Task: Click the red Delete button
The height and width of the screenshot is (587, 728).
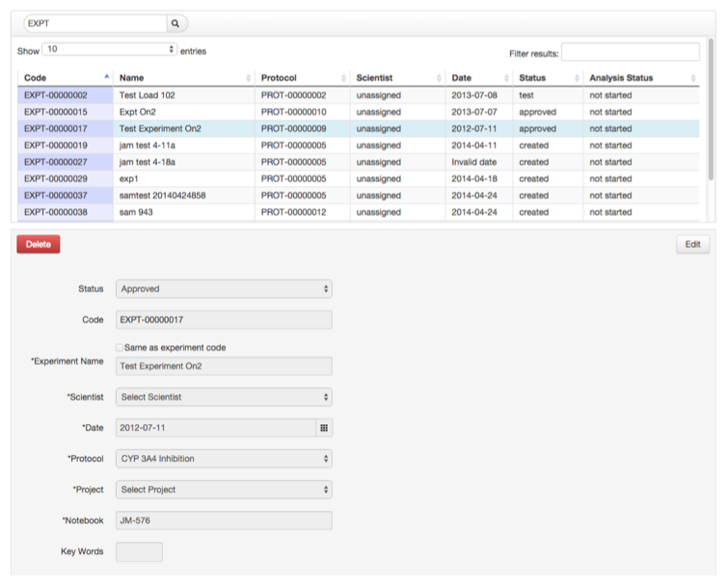Action: [x=39, y=244]
